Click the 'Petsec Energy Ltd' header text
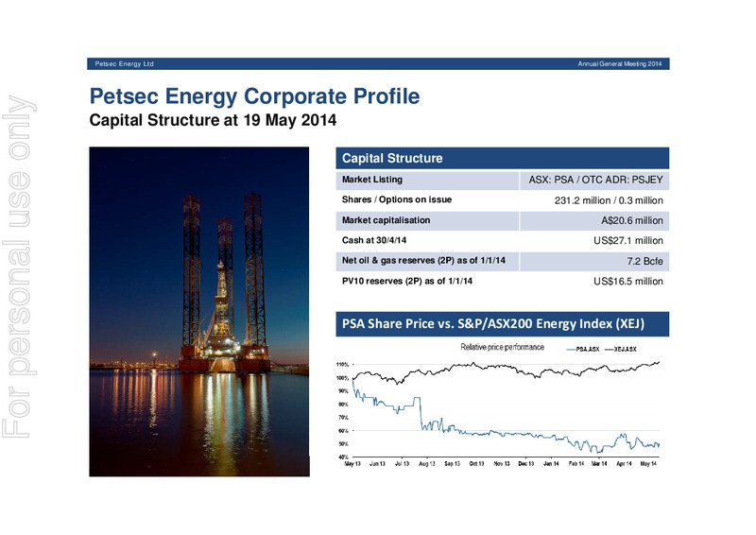 point(124,63)
